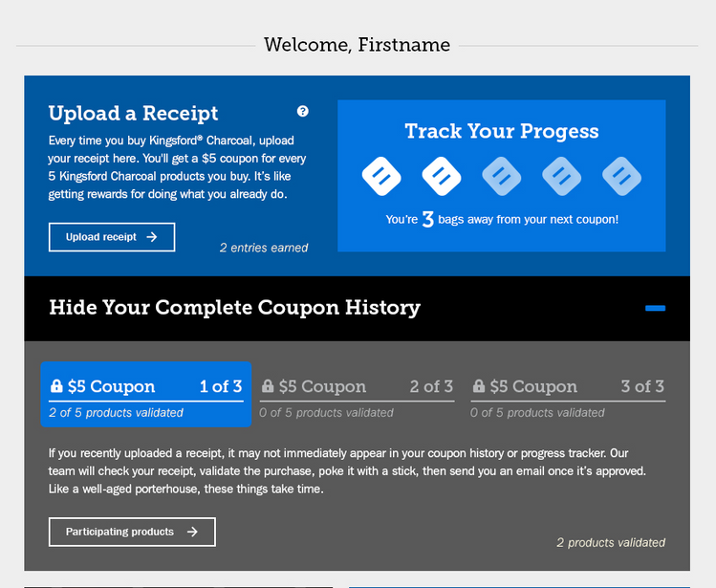Click the second filled charcoal bag icon
This screenshot has width=716, height=588.
click(442, 176)
